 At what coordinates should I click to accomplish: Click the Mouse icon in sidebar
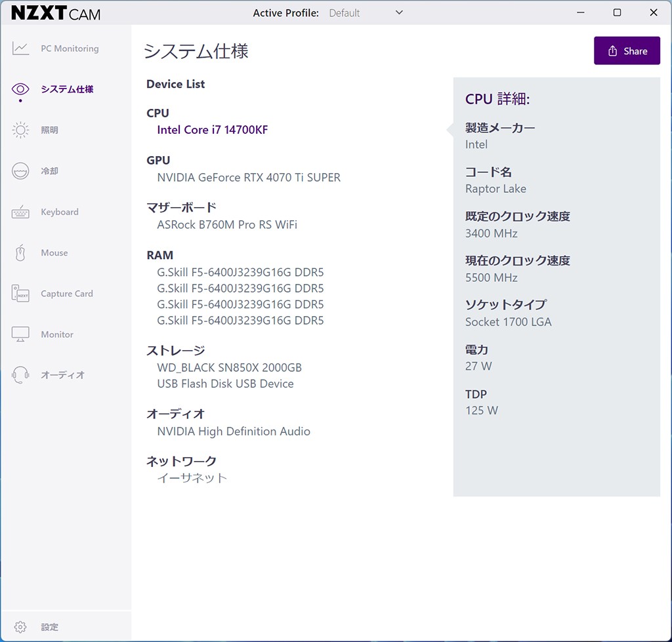[x=20, y=252]
